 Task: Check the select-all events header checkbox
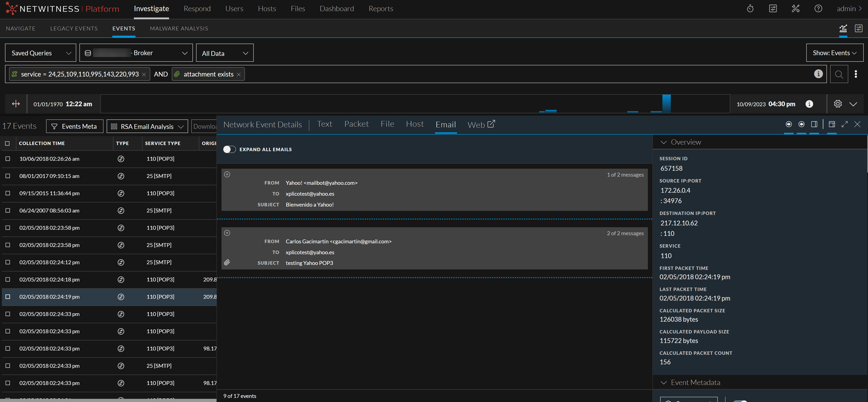tap(7, 143)
